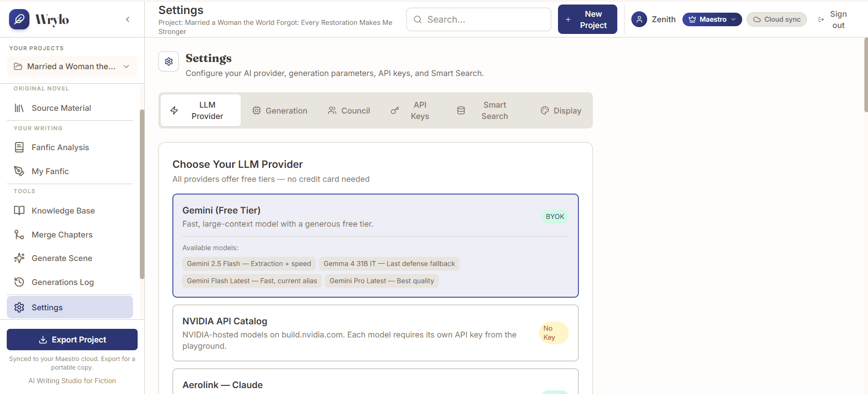Select the NVIDIA API Catalog provider
Screen dimensions: 868x394
pyautogui.click(x=375, y=333)
